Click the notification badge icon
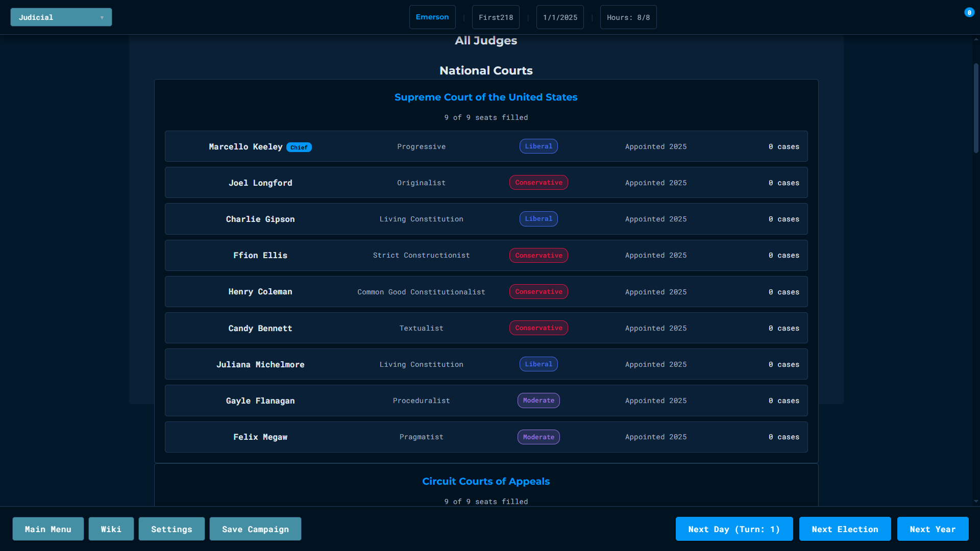Screen dimensions: 980x551 coord(969,13)
